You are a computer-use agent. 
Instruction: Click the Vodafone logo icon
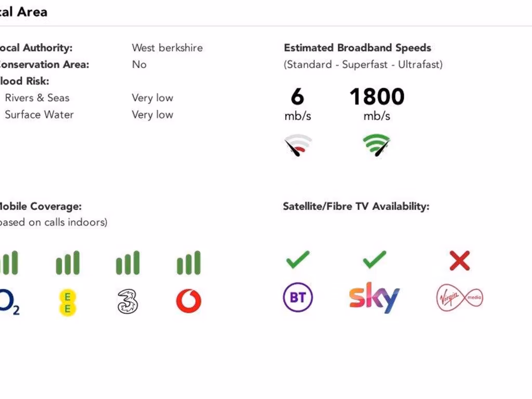(x=189, y=301)
